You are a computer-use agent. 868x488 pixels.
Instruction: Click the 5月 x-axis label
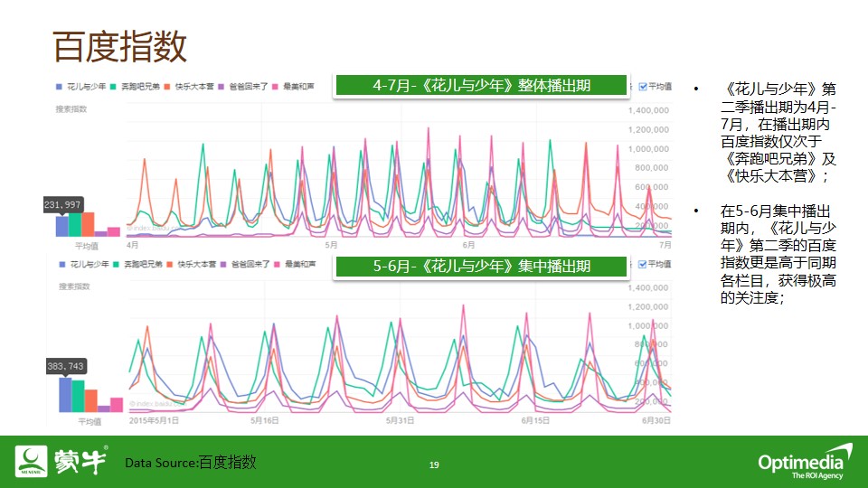[x=331, y=245]
